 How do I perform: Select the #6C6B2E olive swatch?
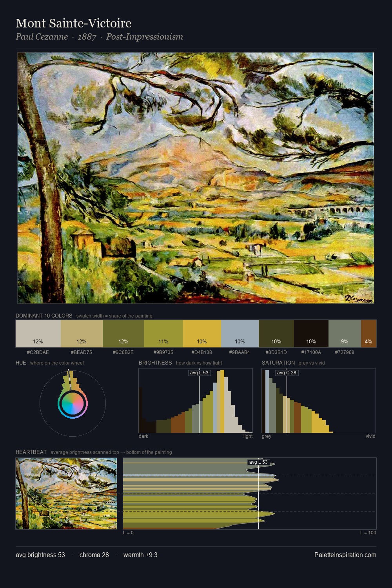(123, 334)
